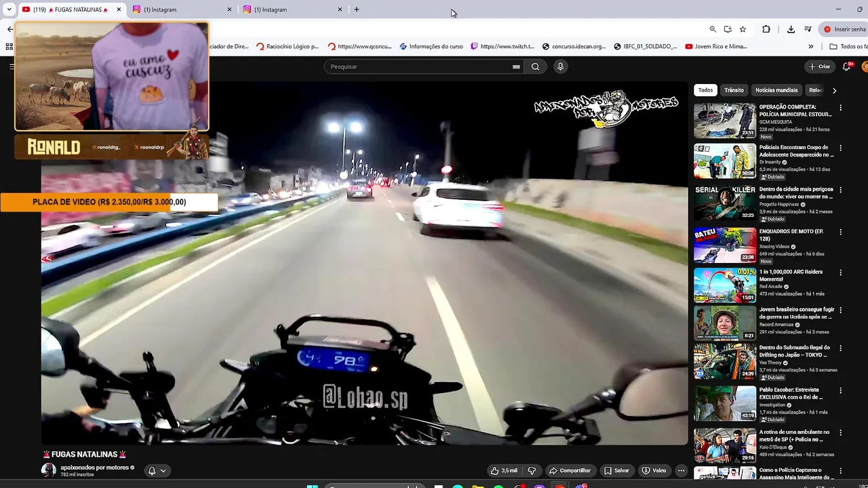Click the Valeu button
The height and width of the screenshot is (488, 868).
(x=654, y=470)
